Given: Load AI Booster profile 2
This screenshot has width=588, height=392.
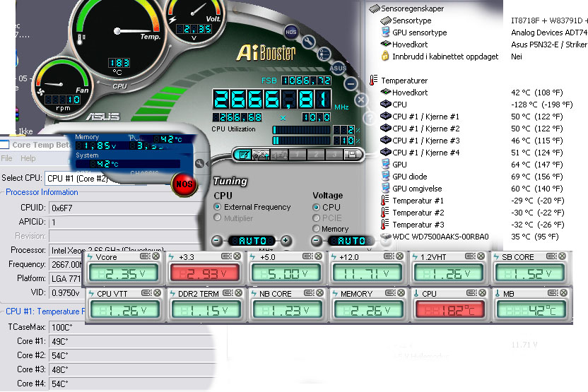Looking at the screenshot, I should 315,155.
